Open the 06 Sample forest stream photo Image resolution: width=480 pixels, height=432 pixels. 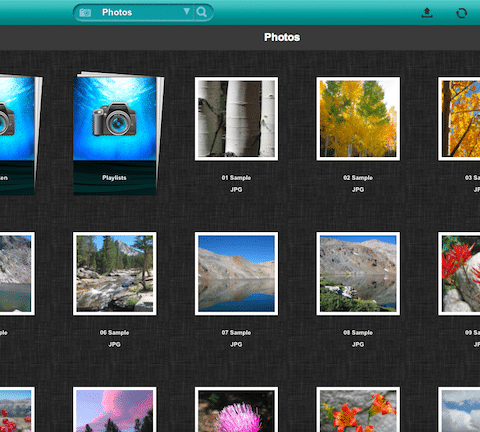pos(115,274)
